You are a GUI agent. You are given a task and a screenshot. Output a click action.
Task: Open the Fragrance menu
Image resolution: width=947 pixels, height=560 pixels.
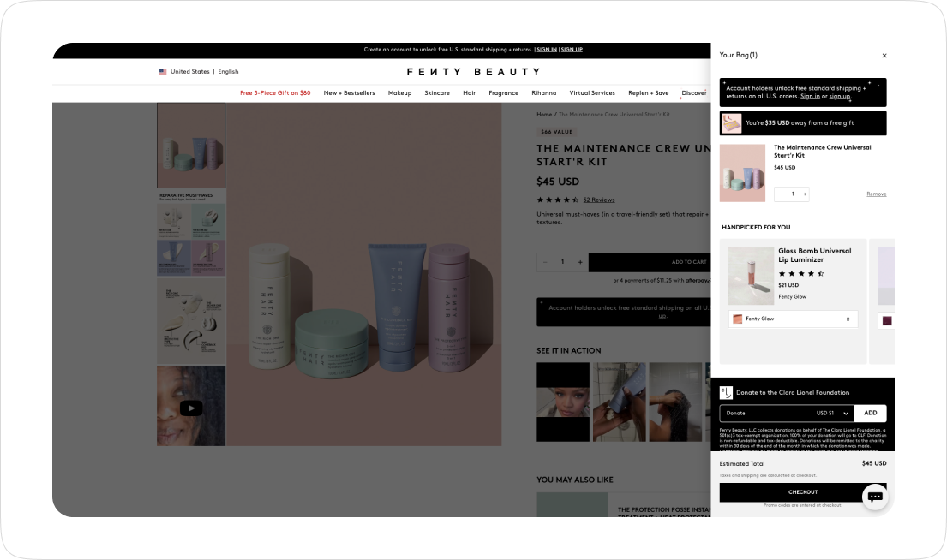[504, 93]
